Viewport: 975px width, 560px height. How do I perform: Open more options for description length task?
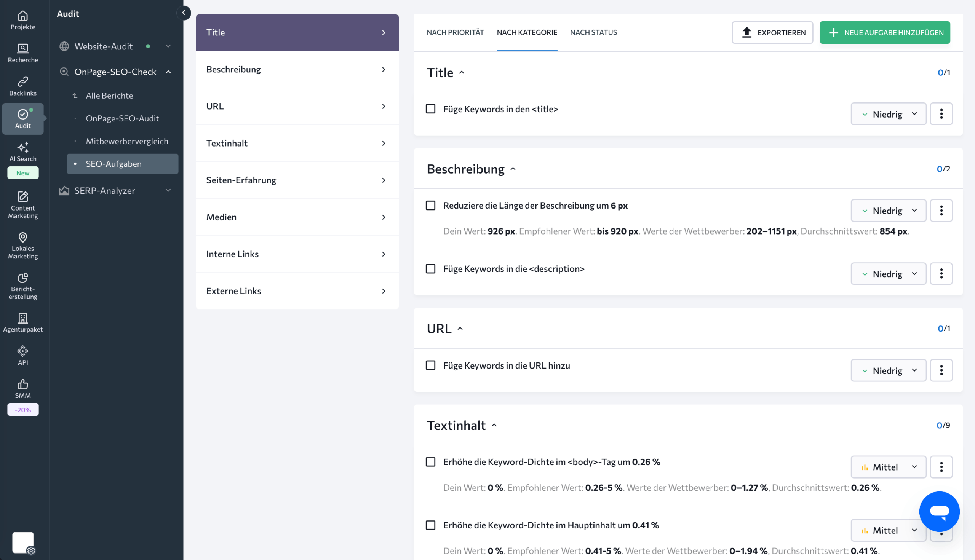pyautogui.click(x=941, y=211)
